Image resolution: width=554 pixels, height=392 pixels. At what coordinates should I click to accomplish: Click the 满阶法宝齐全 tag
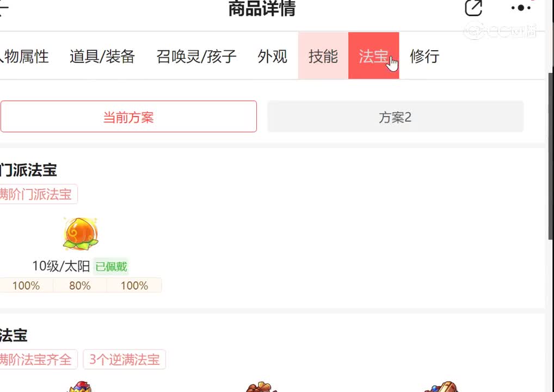(38, 359)
